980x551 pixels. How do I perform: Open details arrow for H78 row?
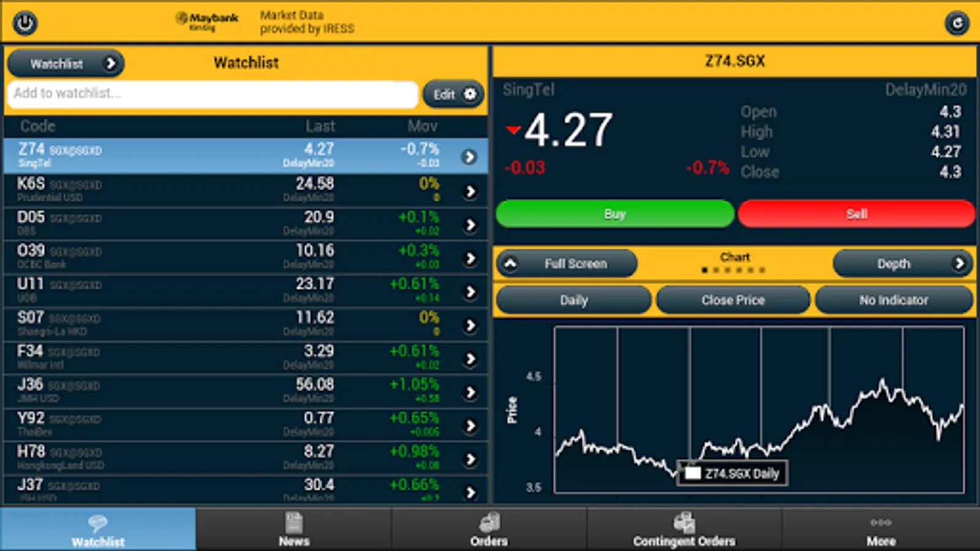tap(470, 459)
